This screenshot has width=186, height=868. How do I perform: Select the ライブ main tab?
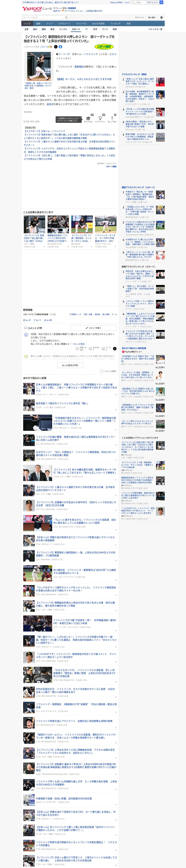49,24
